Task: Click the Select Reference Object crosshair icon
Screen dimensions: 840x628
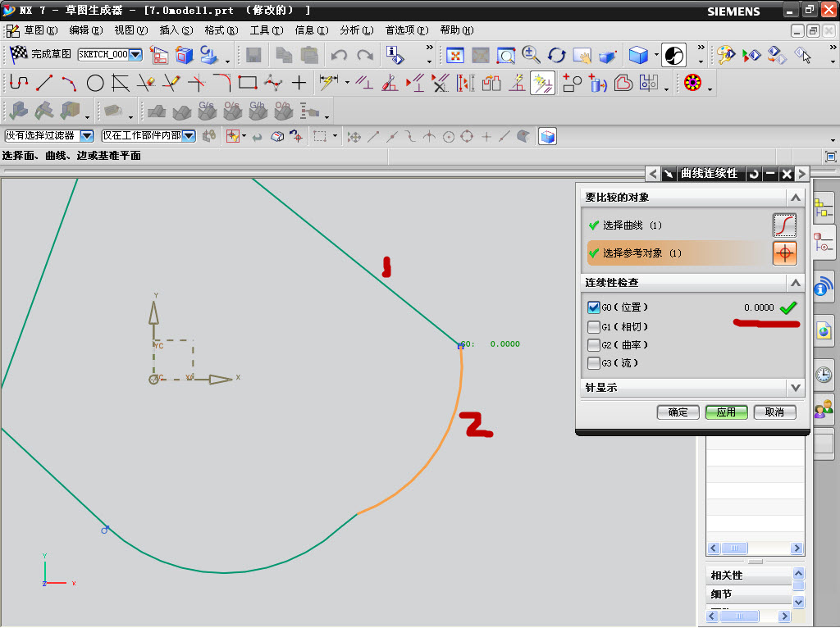Action: click(785, 253)
